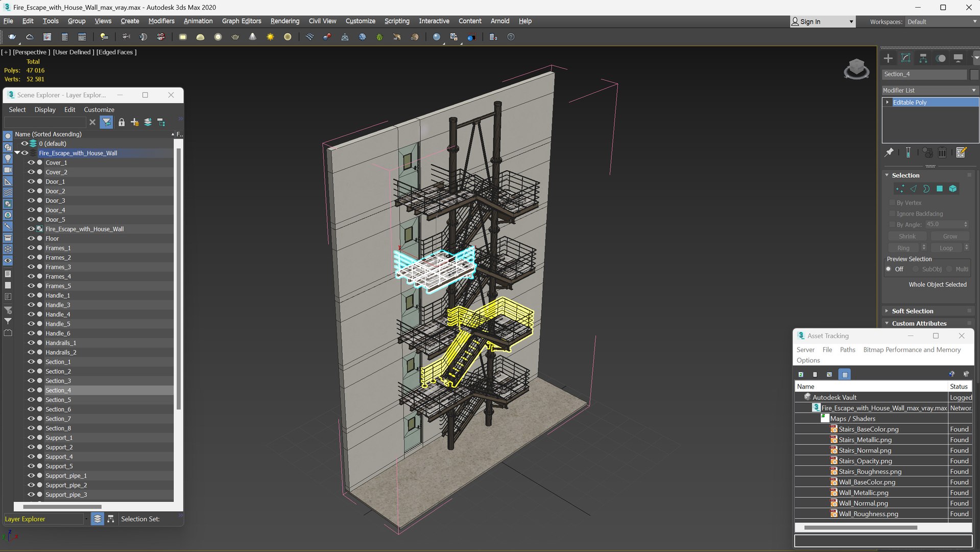Image resolution: width=980 pixels, height=552 pixels.
Task: Expand the Editable Poly modifier arrow
Action: coord(888,102)
